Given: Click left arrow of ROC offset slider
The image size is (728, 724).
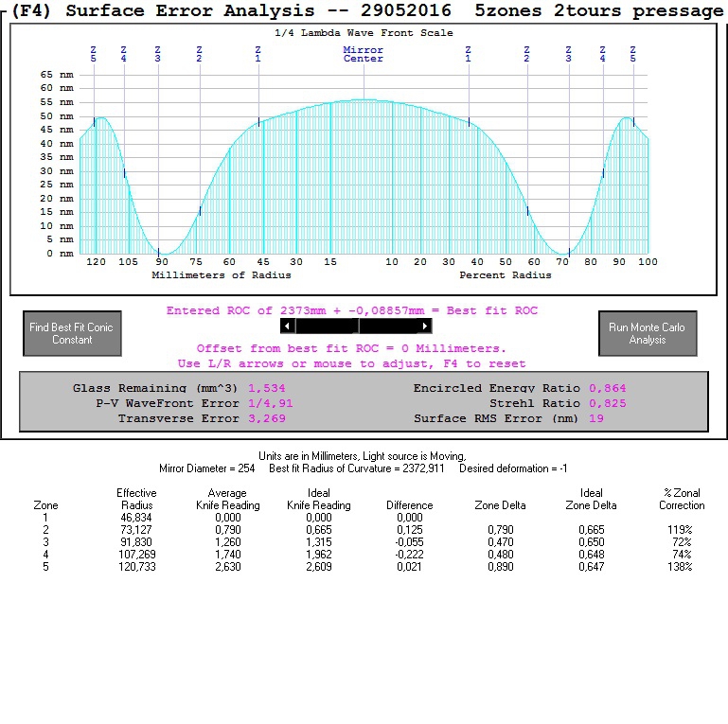Looking at the screenshot, I should coord(288,327).
